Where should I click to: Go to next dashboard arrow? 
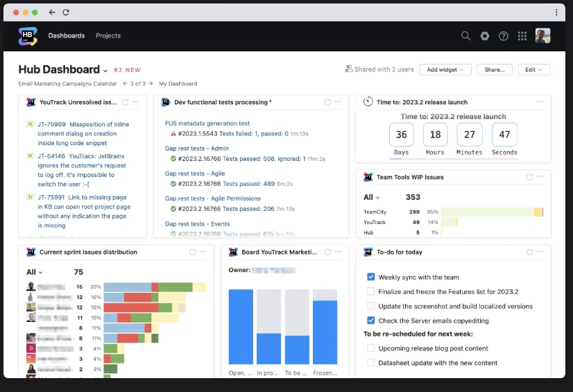151,84
